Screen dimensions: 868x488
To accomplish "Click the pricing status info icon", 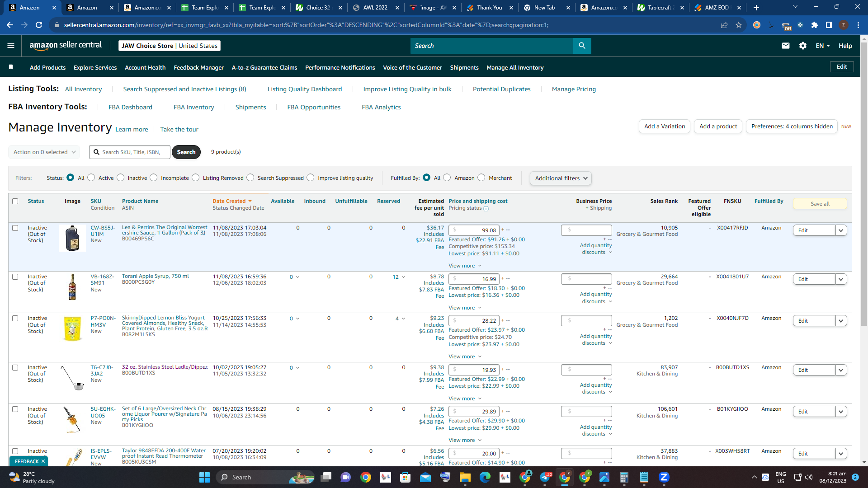I will [x=486, y=209].
